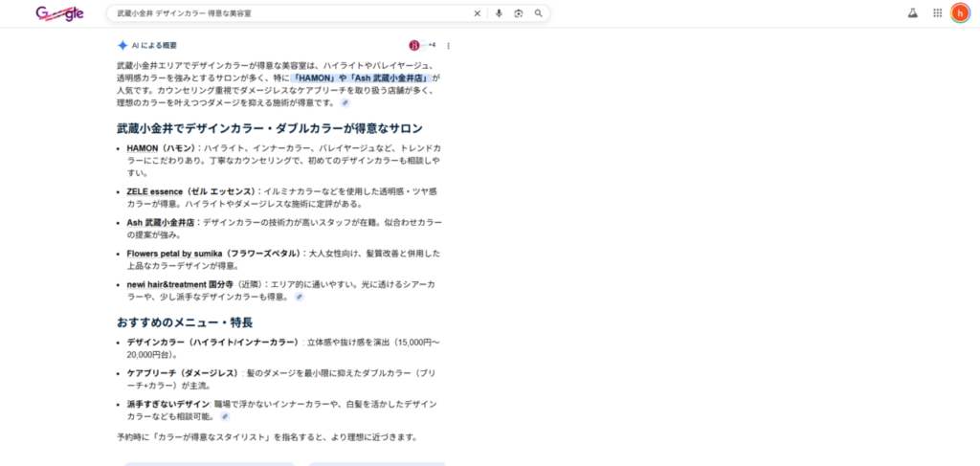The width and height of the screenshot is (980, 466).
Task: Open the AI overview three-dot menu
Action: click(448, 46)
